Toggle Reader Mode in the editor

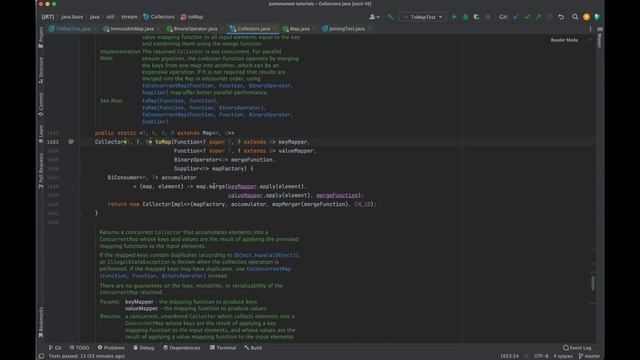564,40
